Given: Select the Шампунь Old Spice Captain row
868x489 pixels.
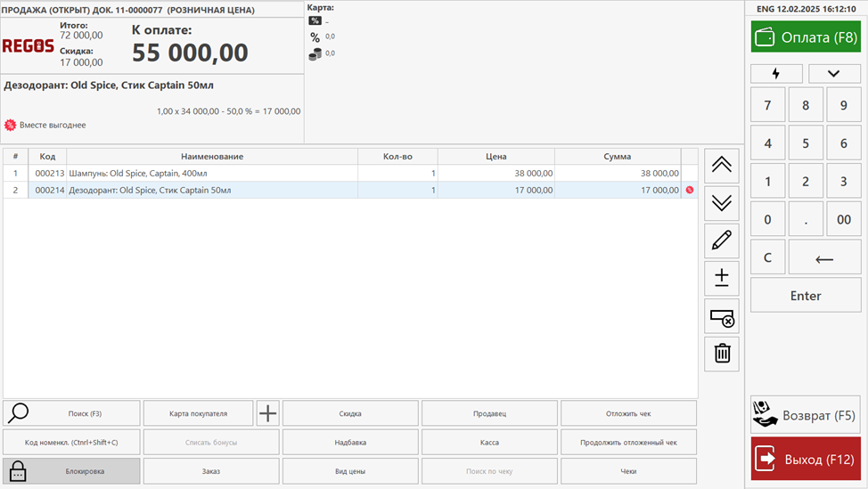Looking at the screenshot, I should pyautogui.click(x=212, y=173).
